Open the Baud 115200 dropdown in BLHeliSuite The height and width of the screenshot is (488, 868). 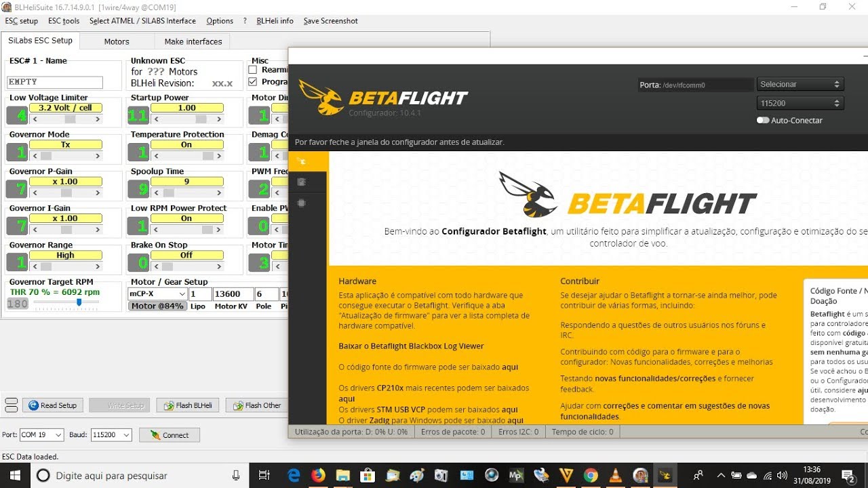[111, 435]
